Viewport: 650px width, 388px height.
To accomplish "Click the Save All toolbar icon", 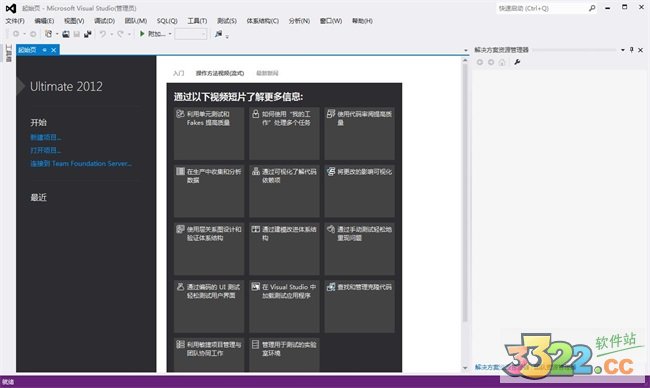I will (x=87, y=34).
